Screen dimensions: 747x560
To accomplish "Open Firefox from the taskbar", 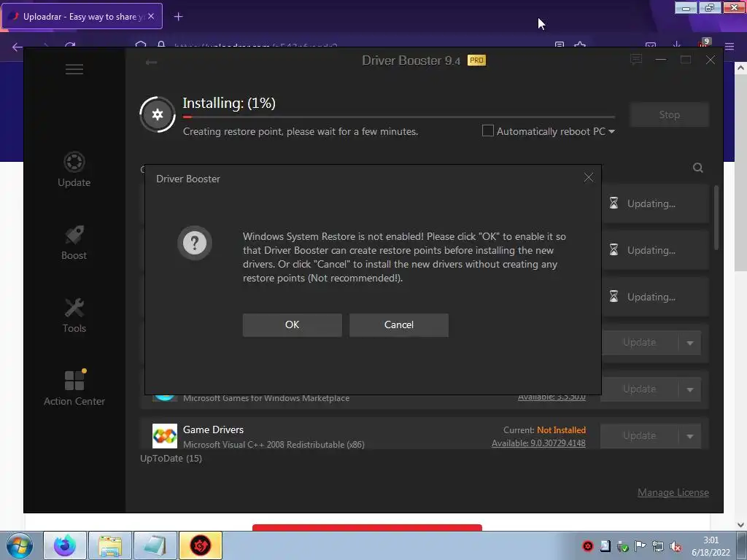I will coord(65,545).
